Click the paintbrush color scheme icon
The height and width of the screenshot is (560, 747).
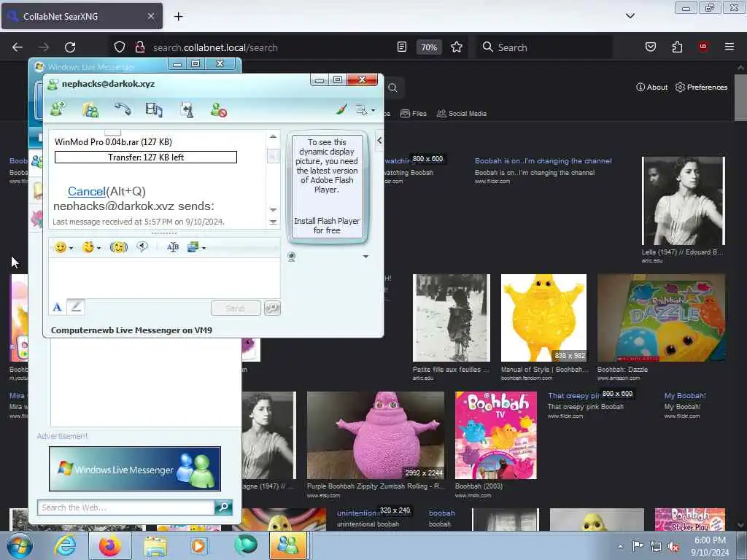pyautogui.click(x=341, y=109)
